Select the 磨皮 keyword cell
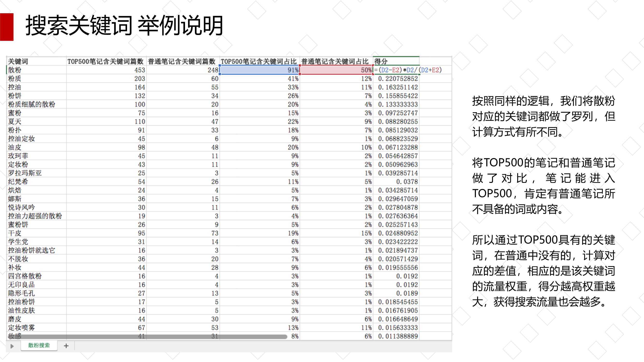644x362 pixels. coord(36,319)
